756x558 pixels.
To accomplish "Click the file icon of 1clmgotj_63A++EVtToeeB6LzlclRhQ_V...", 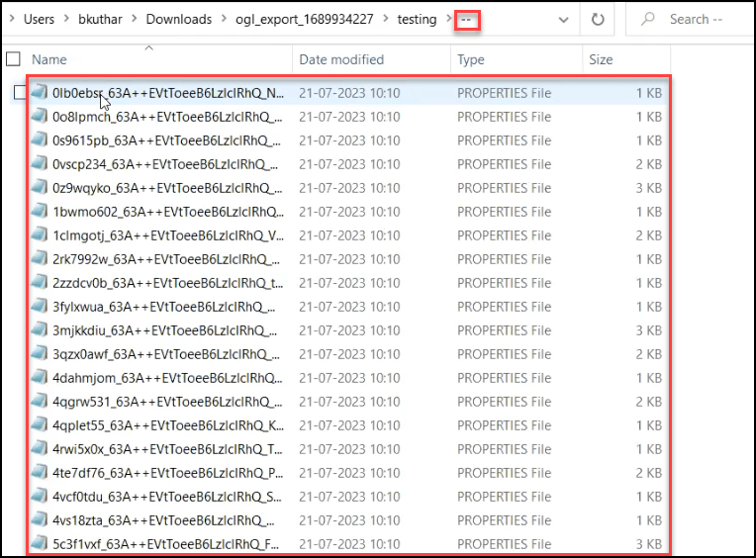I will pos(40,234).
